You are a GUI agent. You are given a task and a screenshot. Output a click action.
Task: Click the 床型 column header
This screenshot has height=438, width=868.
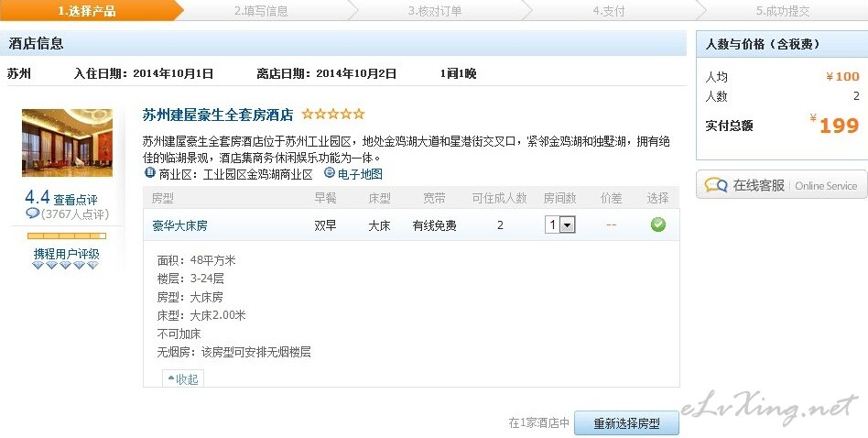coord(380,198)
